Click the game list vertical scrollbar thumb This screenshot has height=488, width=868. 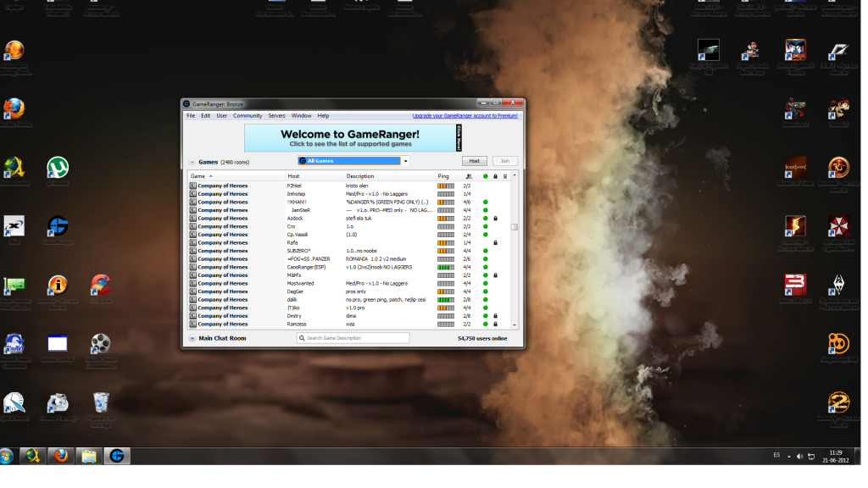click(515, 227)
